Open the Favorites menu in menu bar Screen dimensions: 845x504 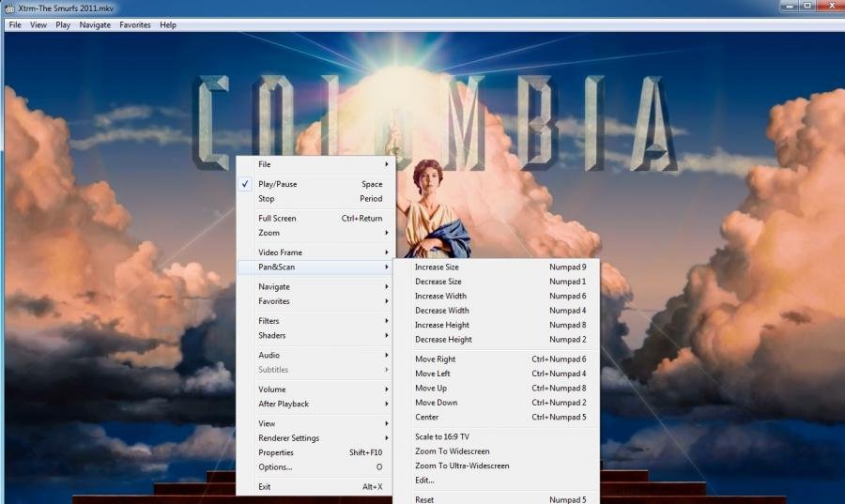[135, 24]
